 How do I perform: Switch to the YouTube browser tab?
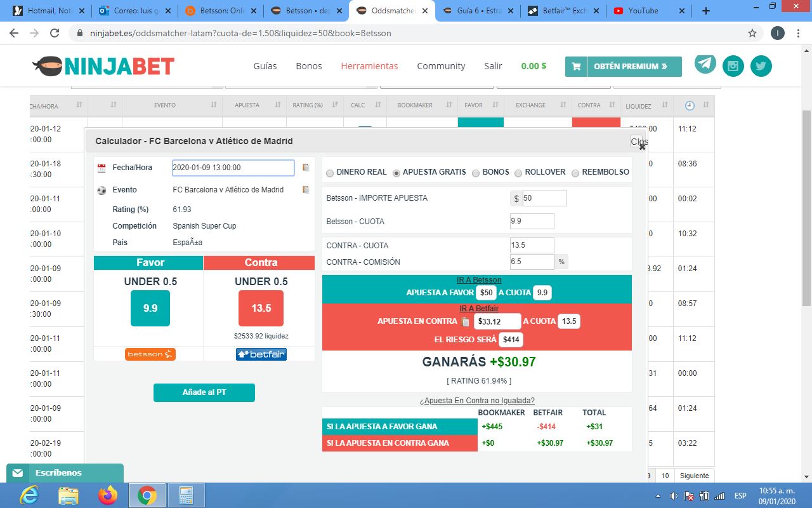(x=650, y=11)
